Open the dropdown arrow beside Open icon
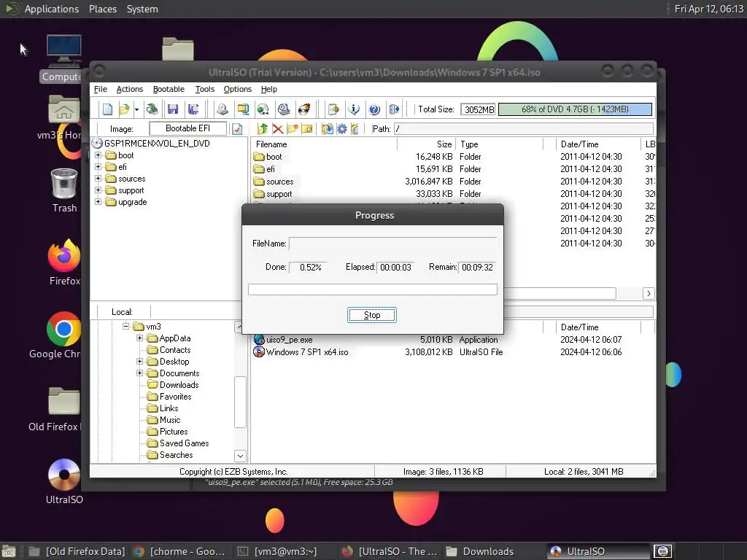This screenshot has width=747, height=560. pyautogui.click(x=136, y=109)
